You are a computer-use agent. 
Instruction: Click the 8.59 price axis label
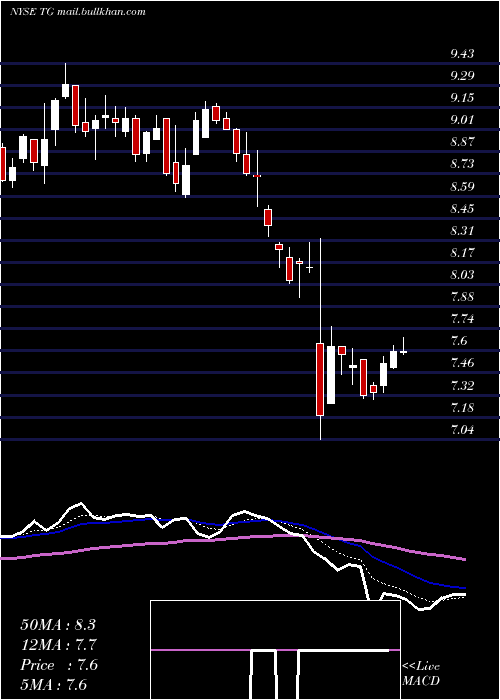tap(462, 187)
